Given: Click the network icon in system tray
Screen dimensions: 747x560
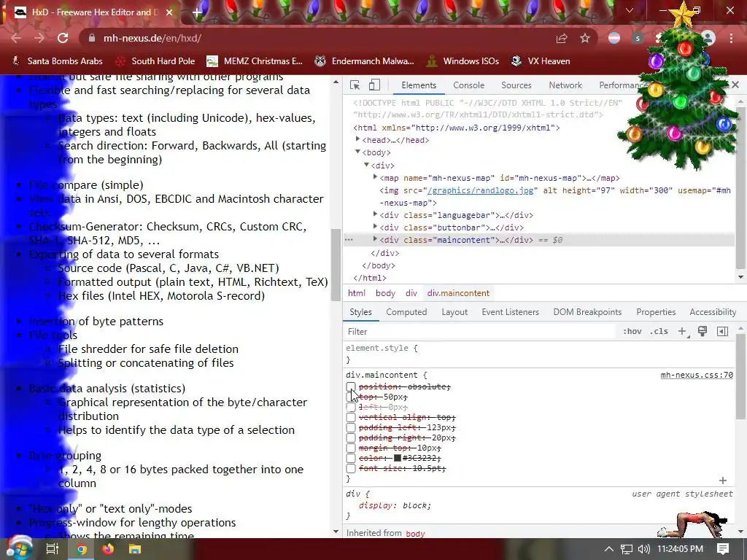Looking at the screenshot, I should [x=627, y=549].
